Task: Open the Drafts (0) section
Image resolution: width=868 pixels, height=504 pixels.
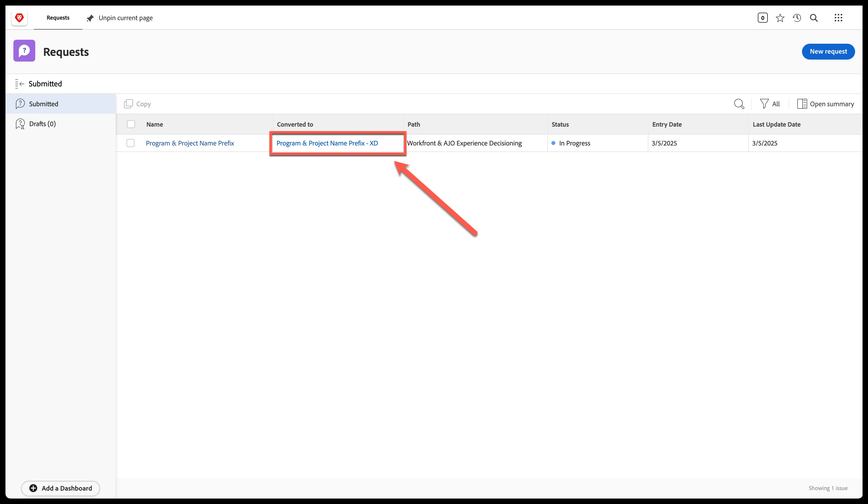Action: [x=61, y=124]
